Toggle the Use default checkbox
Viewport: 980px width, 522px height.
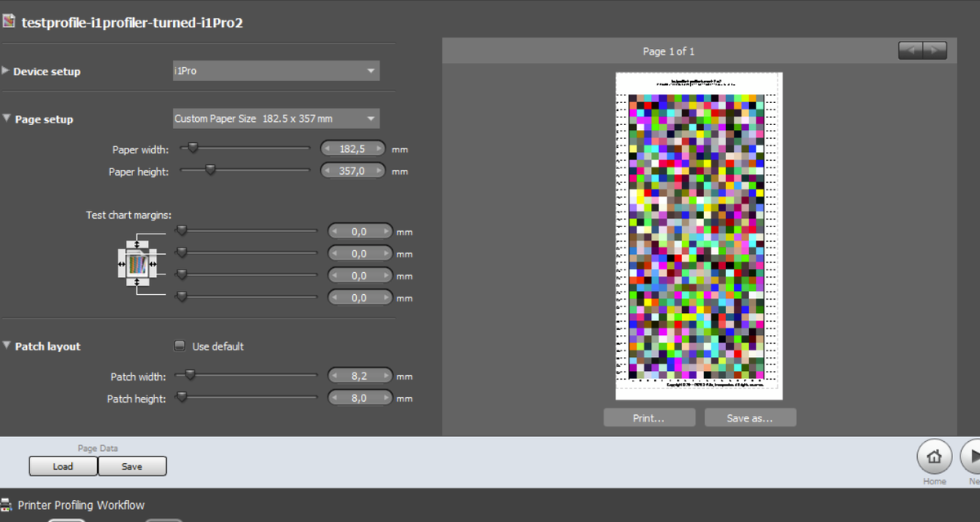click(180, 346)
